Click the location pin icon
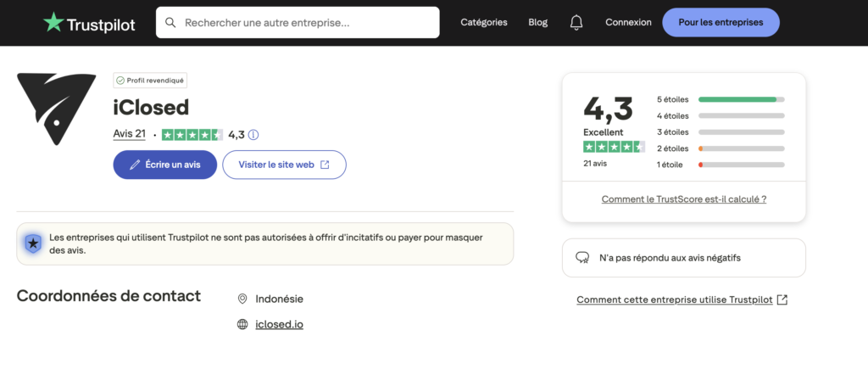 [242, 299]
